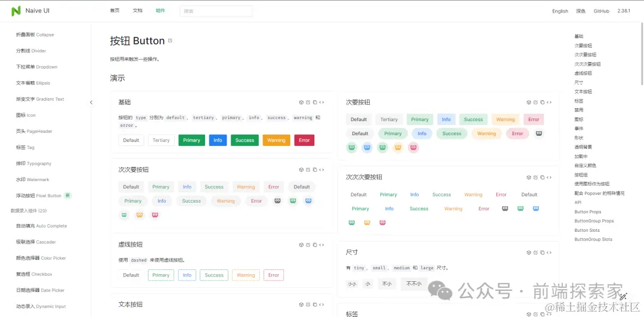The image size is (644, 317).
Task: Jump to Button Props anchor link
Action: (x=588, y=212)
